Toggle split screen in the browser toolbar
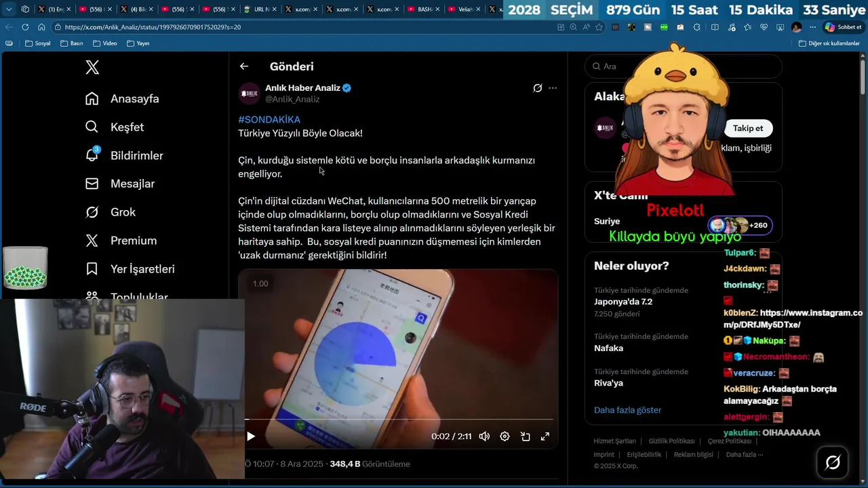Screen dimensions: 868x488 [x=715, y=27]
